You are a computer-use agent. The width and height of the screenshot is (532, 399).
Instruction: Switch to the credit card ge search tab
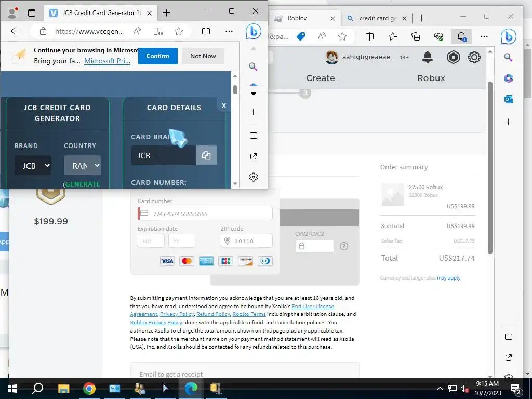coord(377,18)
